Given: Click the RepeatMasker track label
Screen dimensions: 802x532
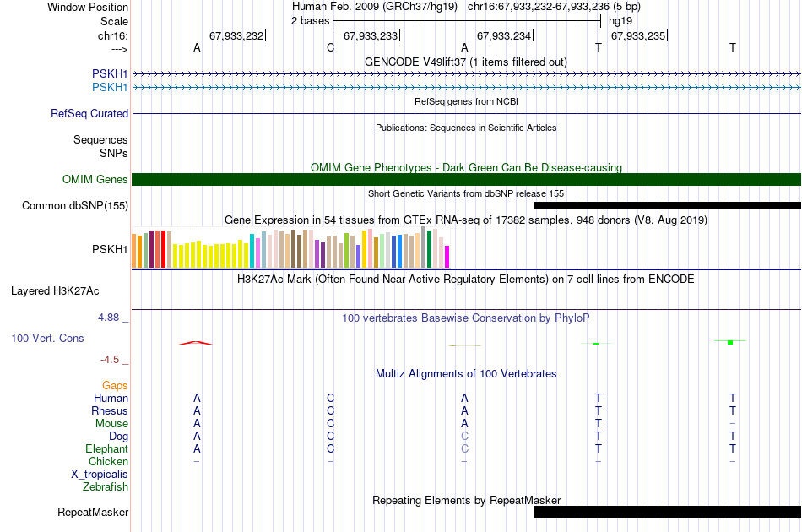Looking at the screenshot, I should point(93,512).
